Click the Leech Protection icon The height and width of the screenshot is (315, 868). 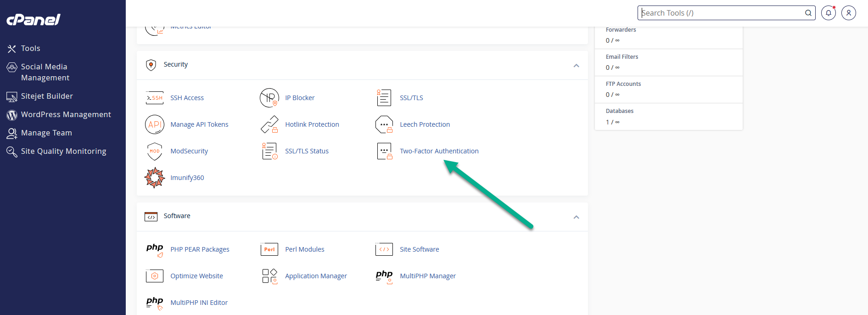tap(384, 124)
